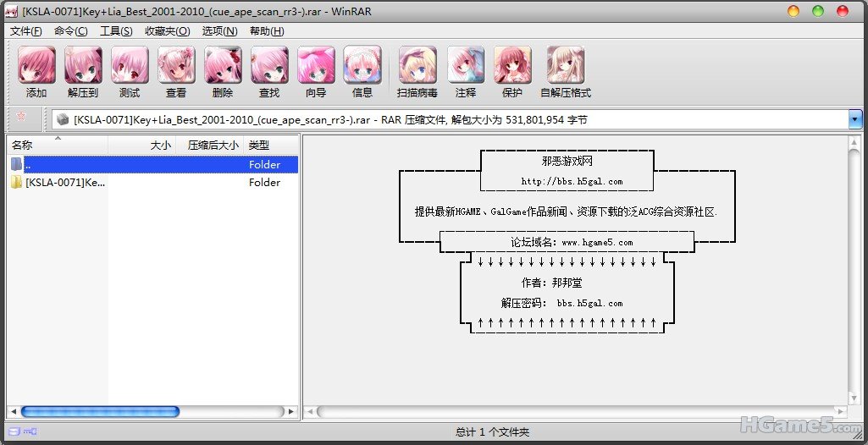Viewport: 868px width, 445px height.
Task: Click the www.hgame5.com domain text
Action: (x=597, y=242)
